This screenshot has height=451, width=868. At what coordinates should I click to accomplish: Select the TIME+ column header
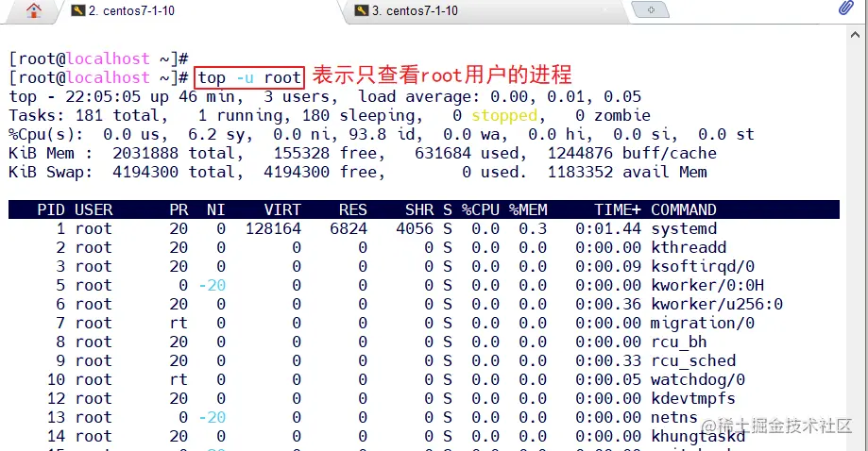coord(617,209)
